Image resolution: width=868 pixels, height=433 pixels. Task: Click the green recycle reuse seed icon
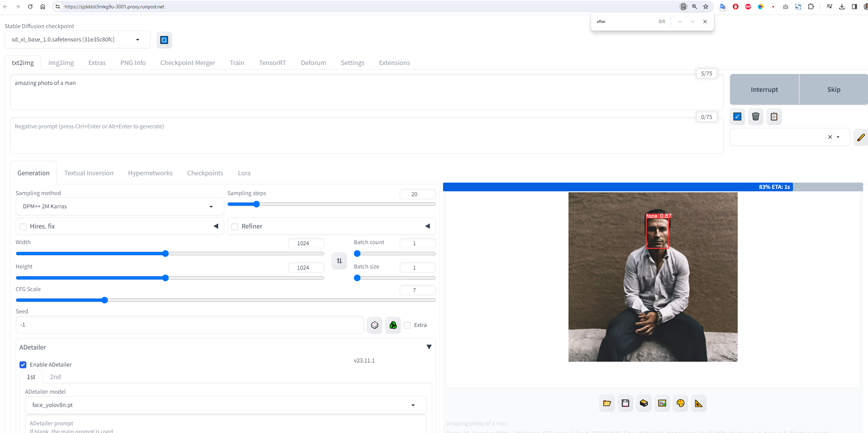pos(393,325)
